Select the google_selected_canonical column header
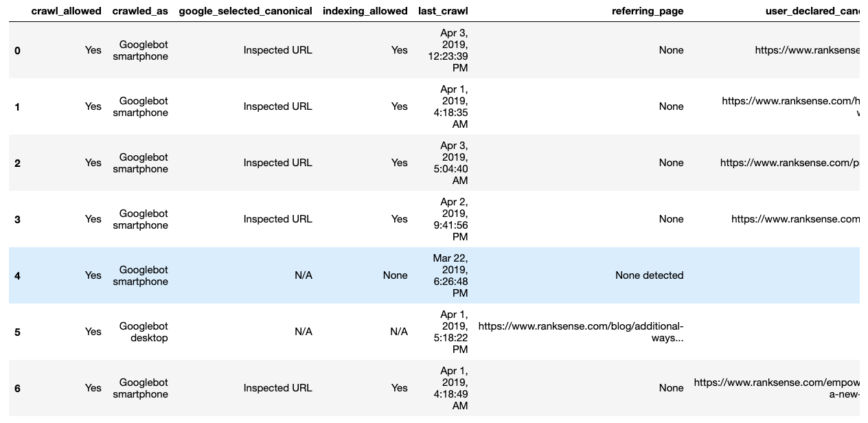 pos(245,11)
